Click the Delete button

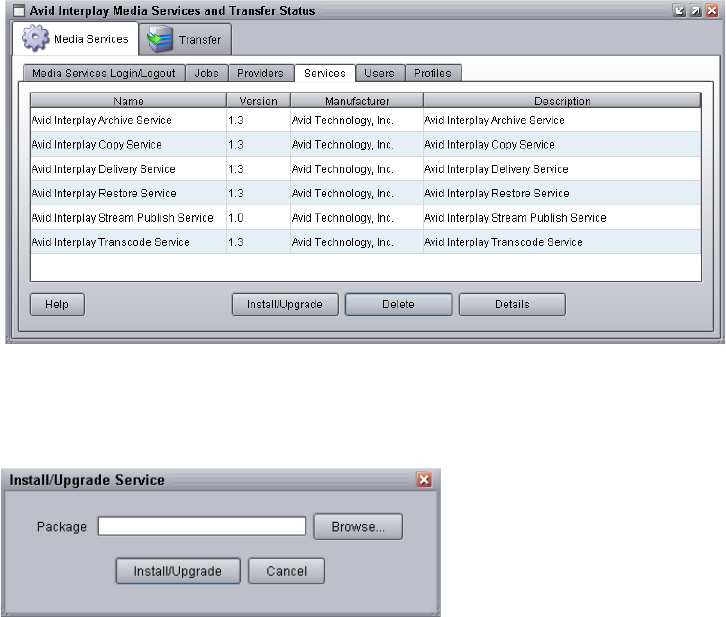pyautogui.click(x=399, y=304)
